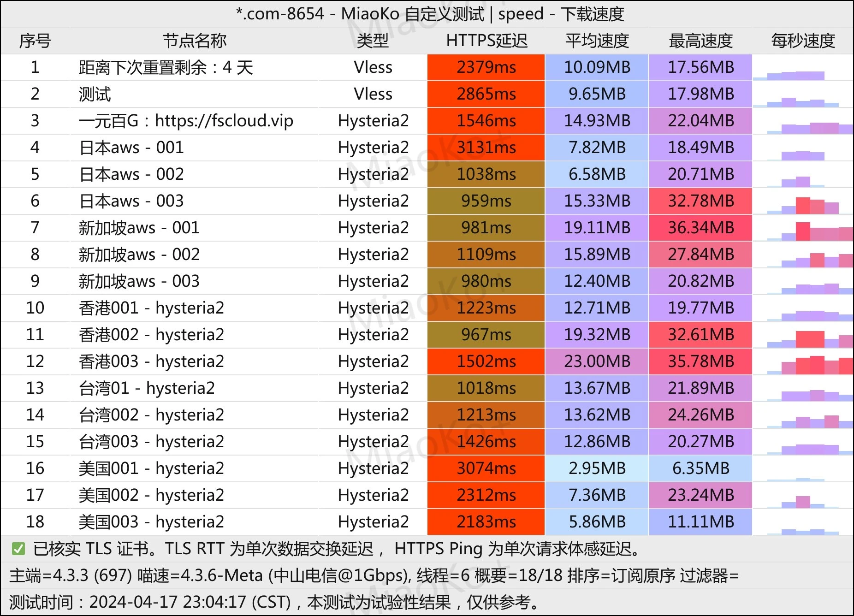Click row number 7 in 序号 column
This screenshot has width=854, height=616.
(35, 228)
